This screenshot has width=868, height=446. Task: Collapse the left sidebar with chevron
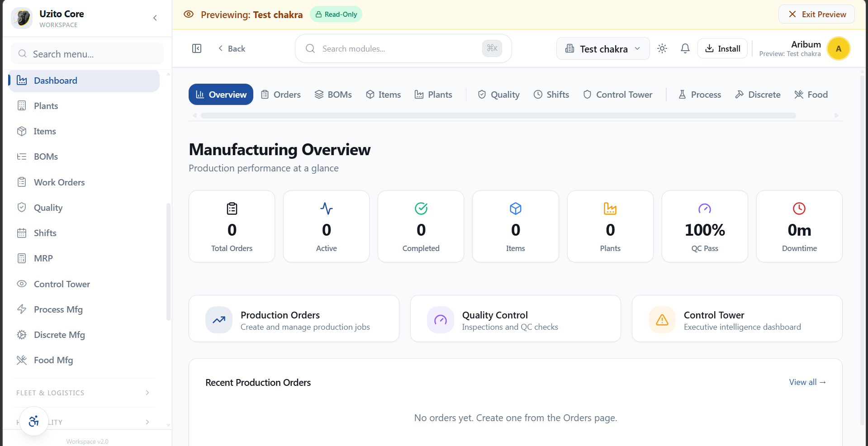tap(155, 18)
